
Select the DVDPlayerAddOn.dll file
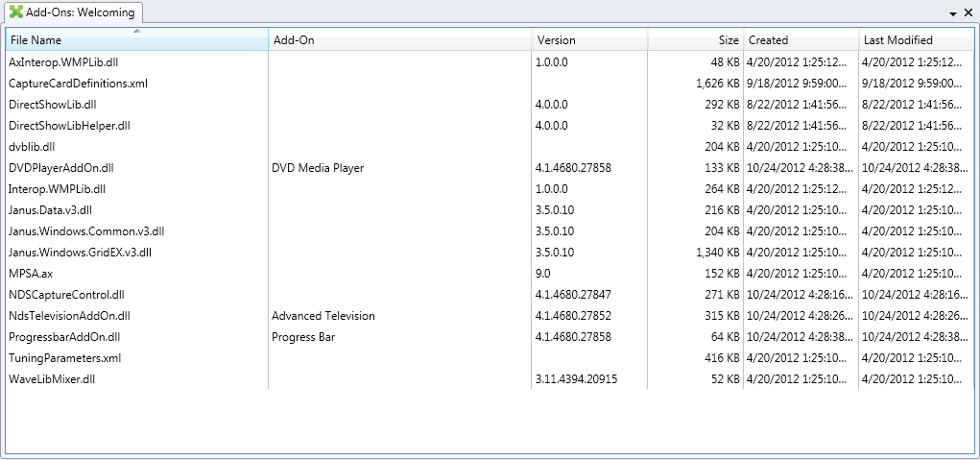coord(60,168)
